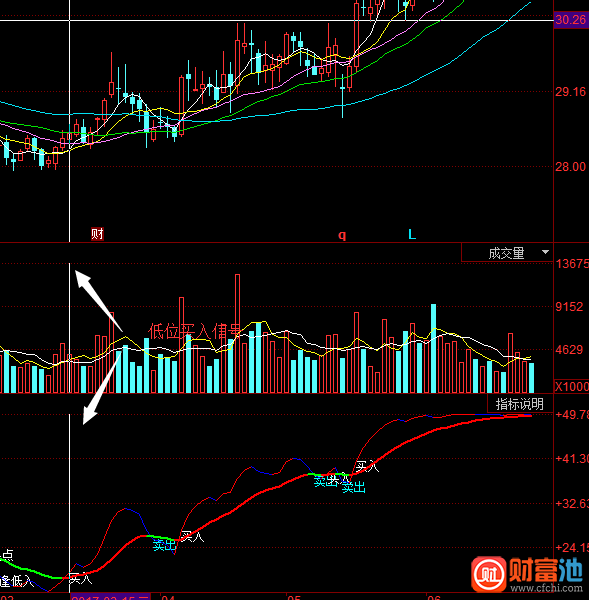Select the tallest cyan volume bar
This screenshot has width=589, height=600.
(433, 349)
